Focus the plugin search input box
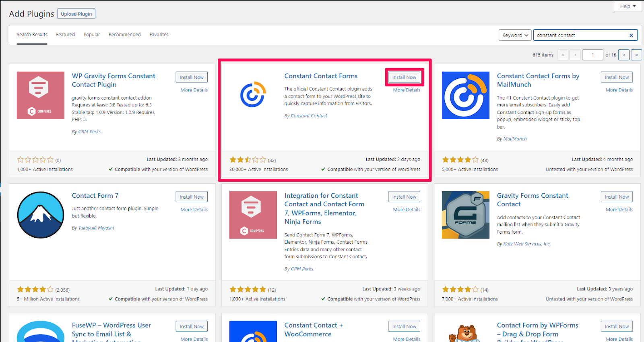Screen dimensions: 644x342 [580, 35]
